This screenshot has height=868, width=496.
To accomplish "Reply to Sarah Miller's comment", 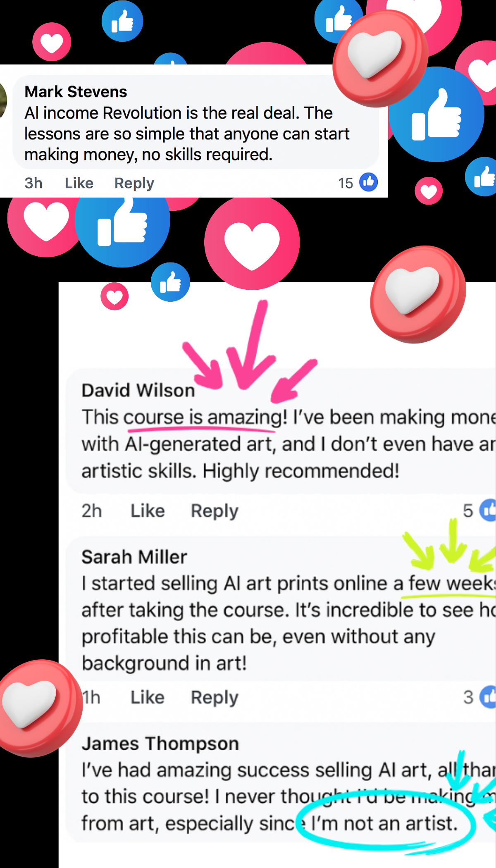I will (x=215, y=698).
